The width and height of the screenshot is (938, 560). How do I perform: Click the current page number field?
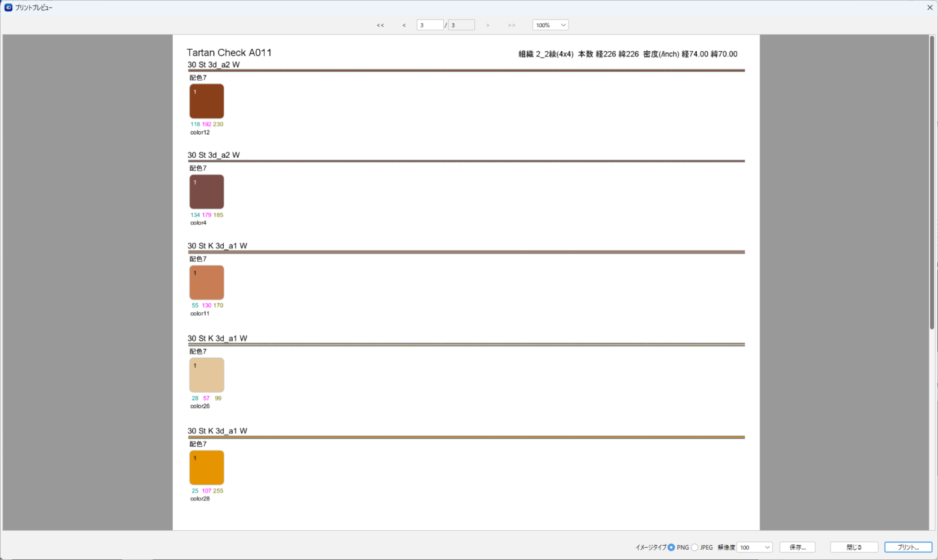coord(430,25)
